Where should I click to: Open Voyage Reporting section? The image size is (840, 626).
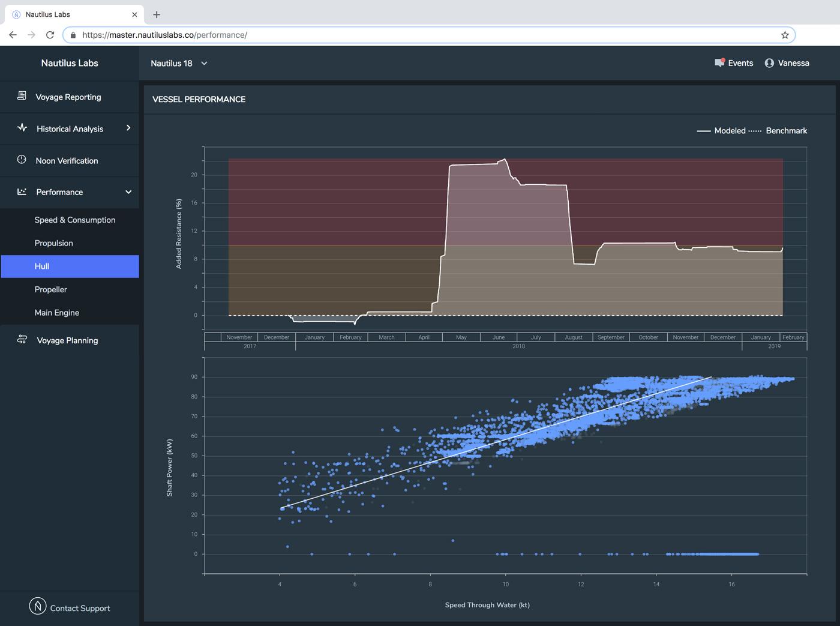70,97
